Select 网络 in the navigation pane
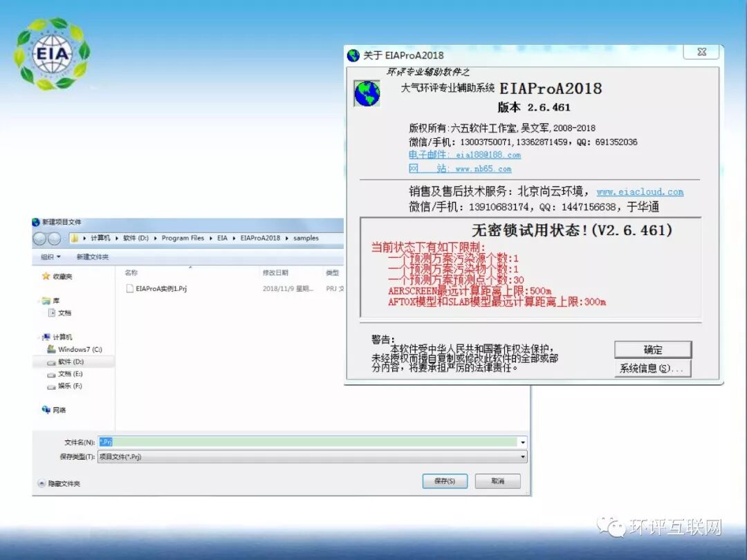 59,410
